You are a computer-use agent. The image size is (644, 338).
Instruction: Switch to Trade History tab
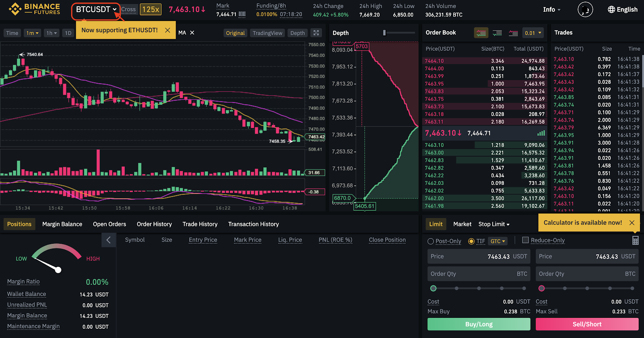click(200, 224)
